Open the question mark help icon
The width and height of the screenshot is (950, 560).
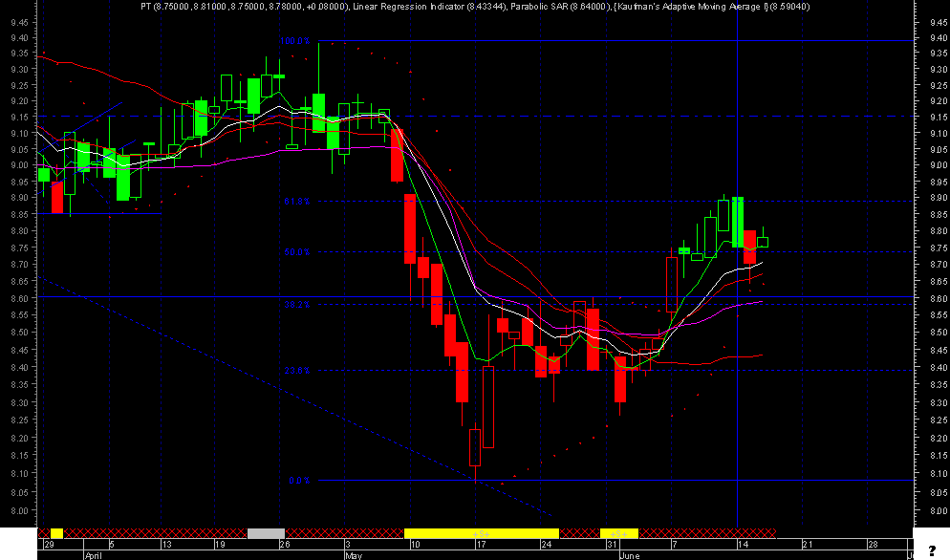(932, 550)
